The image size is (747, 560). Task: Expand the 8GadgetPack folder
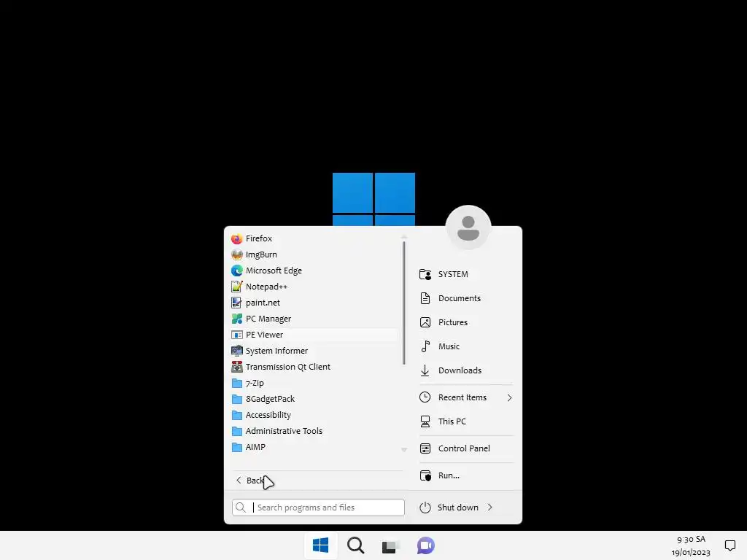314,399
